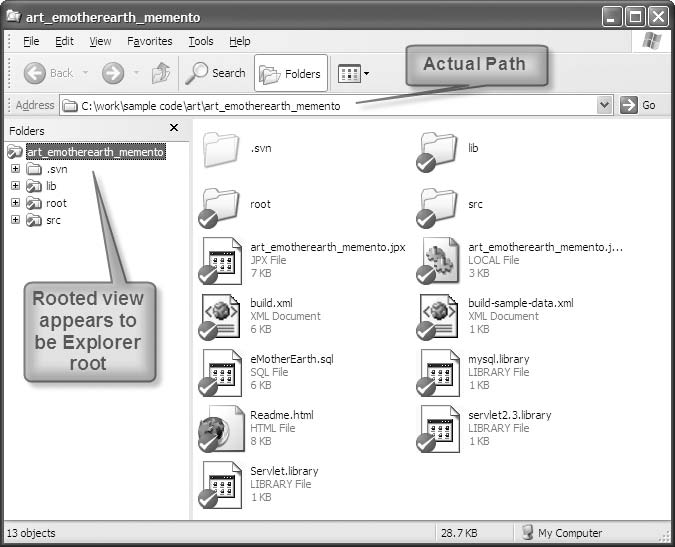Open the Views dropdown button
The image size is (675, 547).
(x=354, y=73)
